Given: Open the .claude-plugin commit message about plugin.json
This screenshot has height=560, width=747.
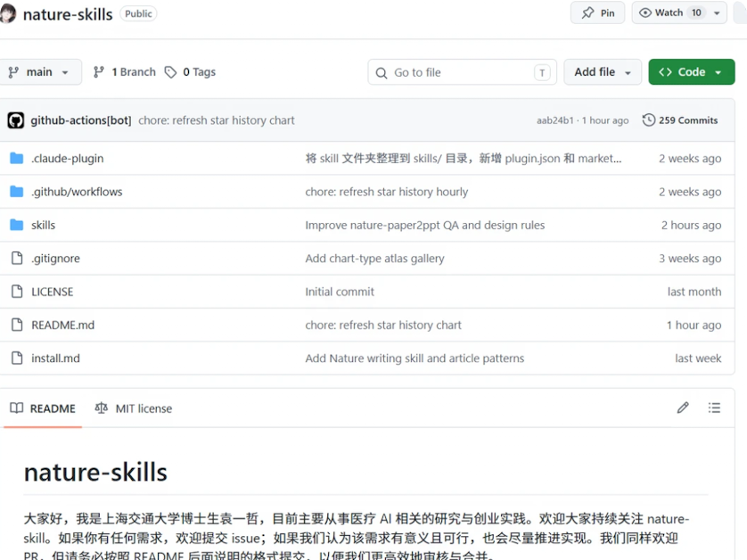Looking at the screenshot, I should pyautogui.click(x=463, y=159).
